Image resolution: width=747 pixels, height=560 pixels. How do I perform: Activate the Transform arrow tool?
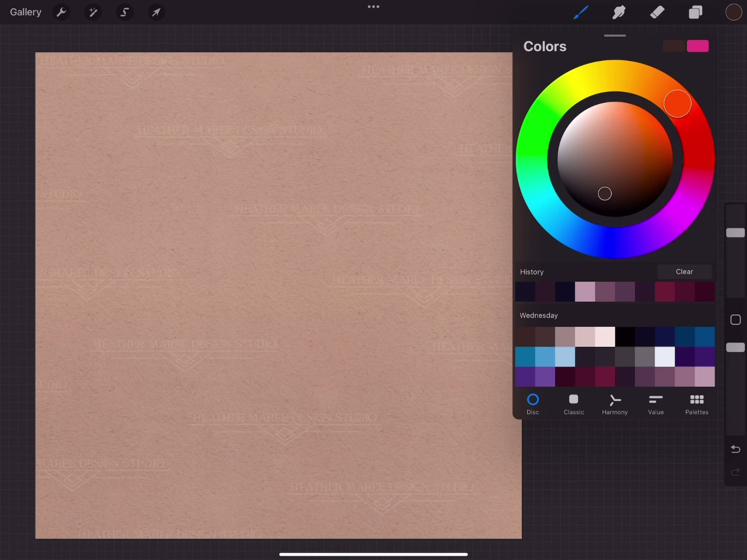click(x=156, y=12)
